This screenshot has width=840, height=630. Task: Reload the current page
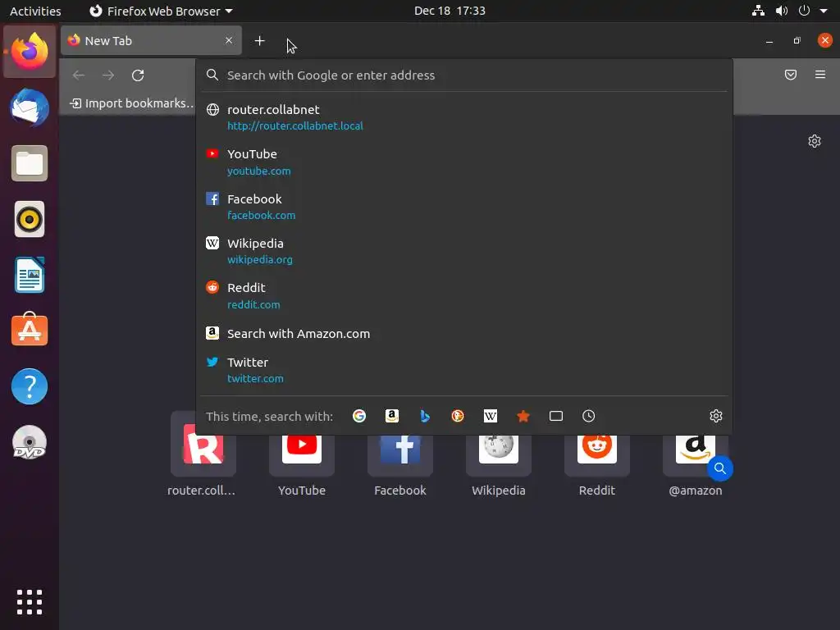point(138,75)
